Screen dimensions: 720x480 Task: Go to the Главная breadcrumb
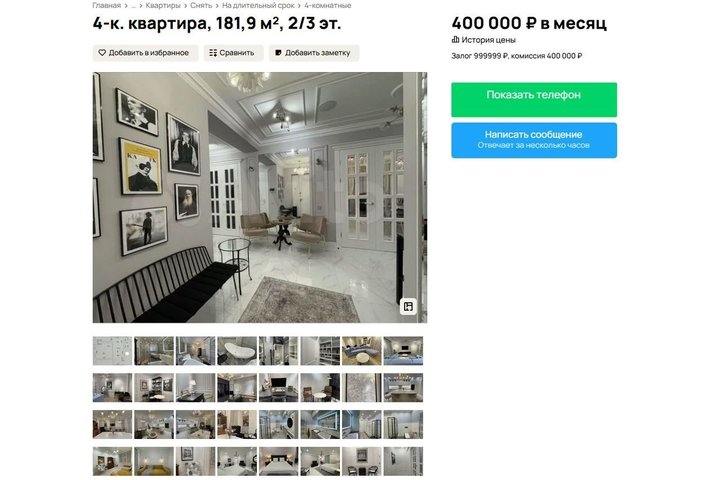(107, 6)
